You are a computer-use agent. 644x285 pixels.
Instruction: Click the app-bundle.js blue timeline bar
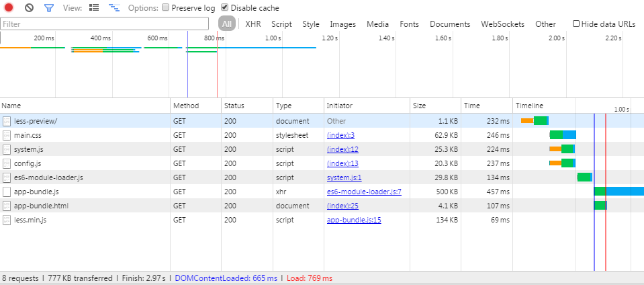coord(625,192)
